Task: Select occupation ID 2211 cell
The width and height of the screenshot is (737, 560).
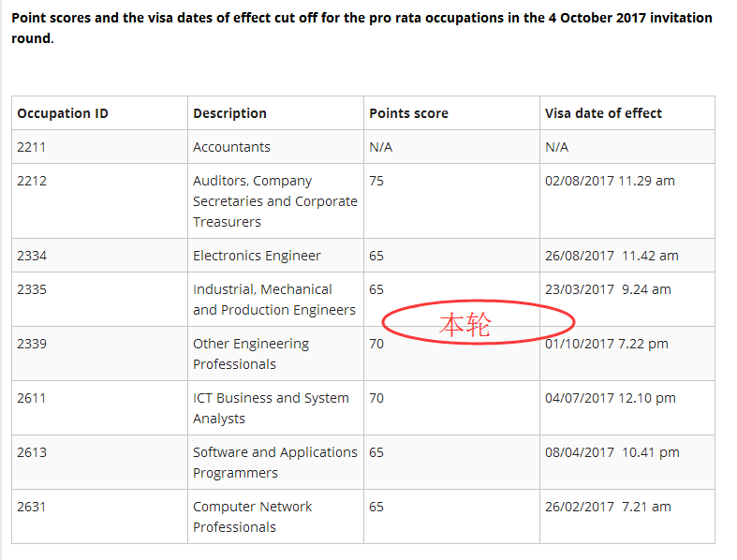Action: click(32, 147)
